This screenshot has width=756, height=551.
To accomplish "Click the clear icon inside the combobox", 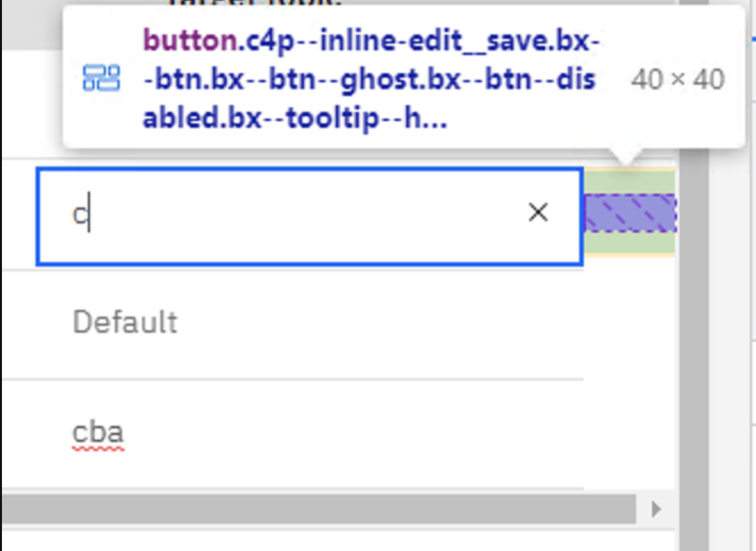I will [x=538, y=212].
